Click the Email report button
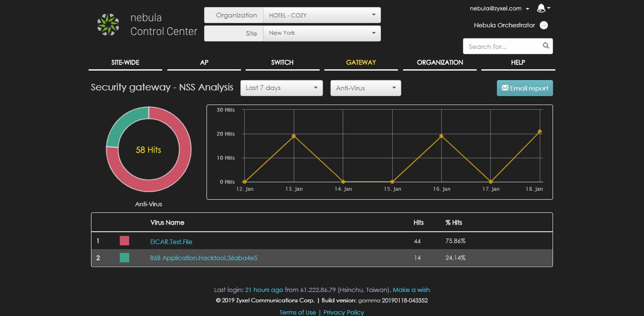The width and height of the screenshot is (644, 316). coord(525,88)
